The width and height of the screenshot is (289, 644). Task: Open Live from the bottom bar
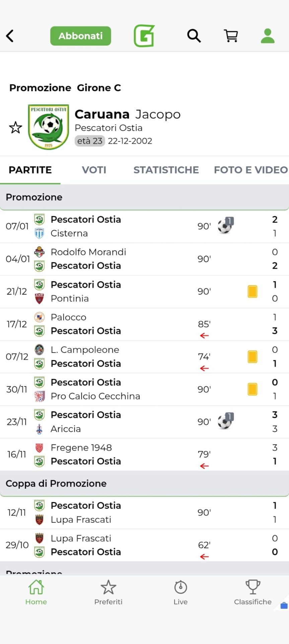click(x=180, y=593)
